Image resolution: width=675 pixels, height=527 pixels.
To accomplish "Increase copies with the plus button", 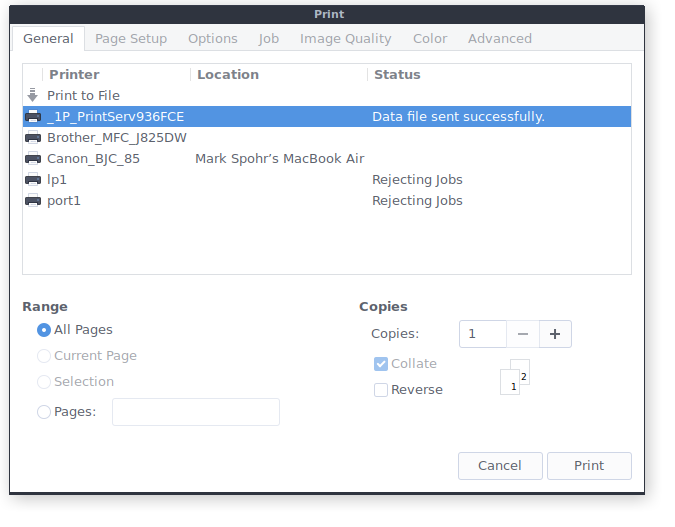I will 555,334.
